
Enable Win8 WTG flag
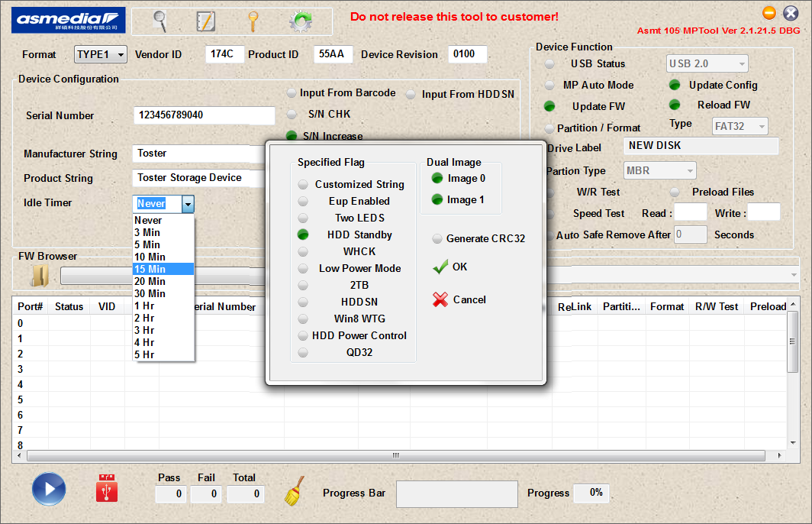[x=303, y=319]
